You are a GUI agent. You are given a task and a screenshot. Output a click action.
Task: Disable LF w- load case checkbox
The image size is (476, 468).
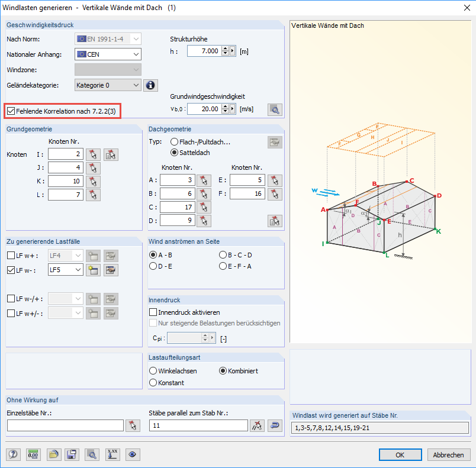pos(11,270)
